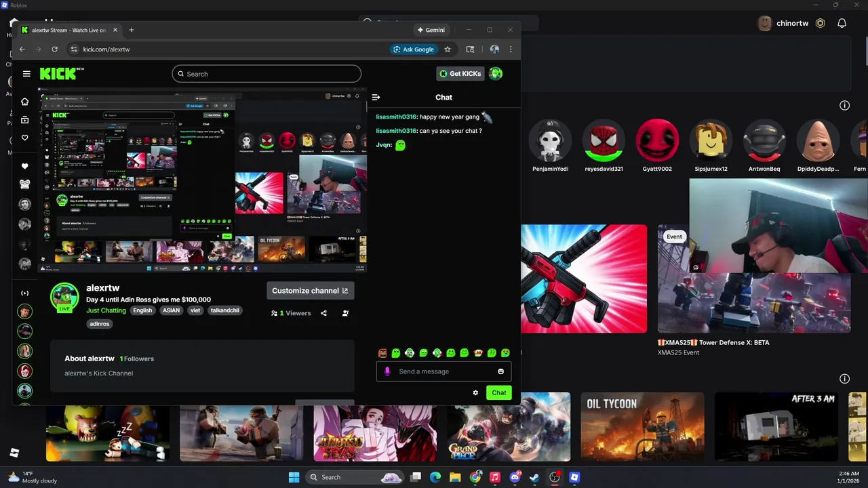Click the follow-user icon beside share
Viewport: 868px width, 488px height.
(x=345, y=313)
